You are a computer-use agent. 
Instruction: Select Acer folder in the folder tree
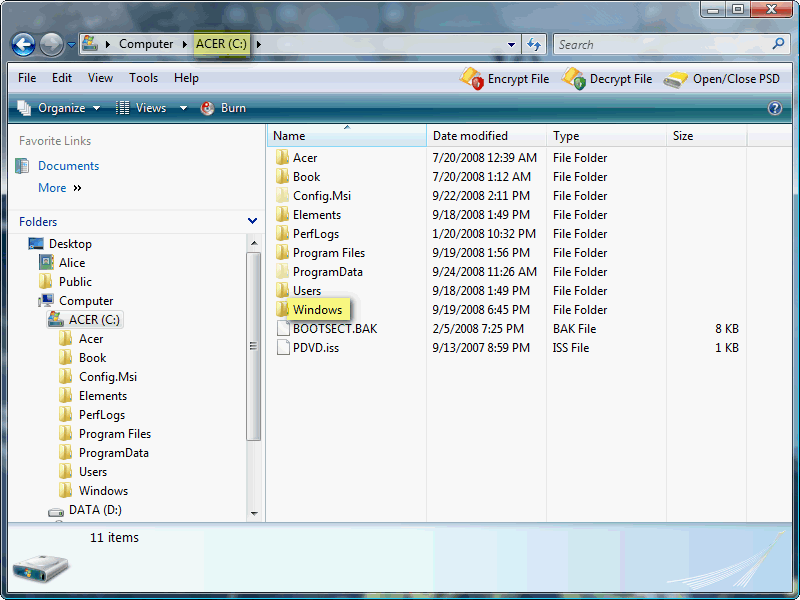tap(91, 339)
